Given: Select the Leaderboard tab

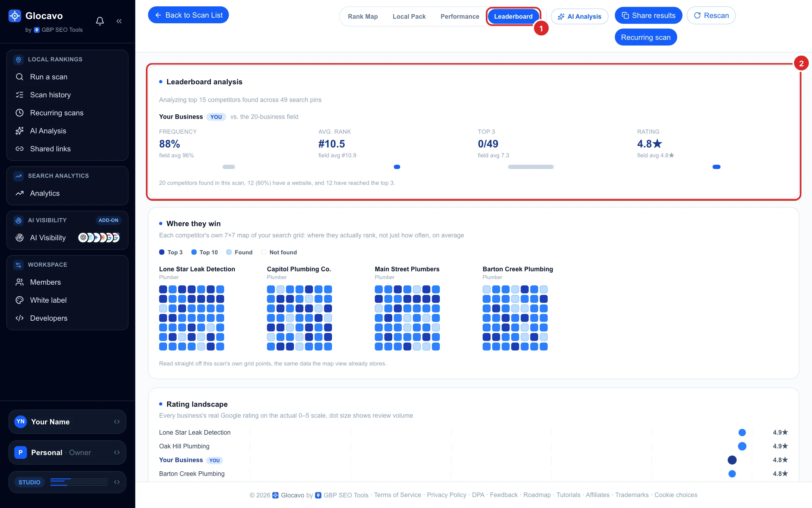Looking at the screenshot, I should pos(513,17).
